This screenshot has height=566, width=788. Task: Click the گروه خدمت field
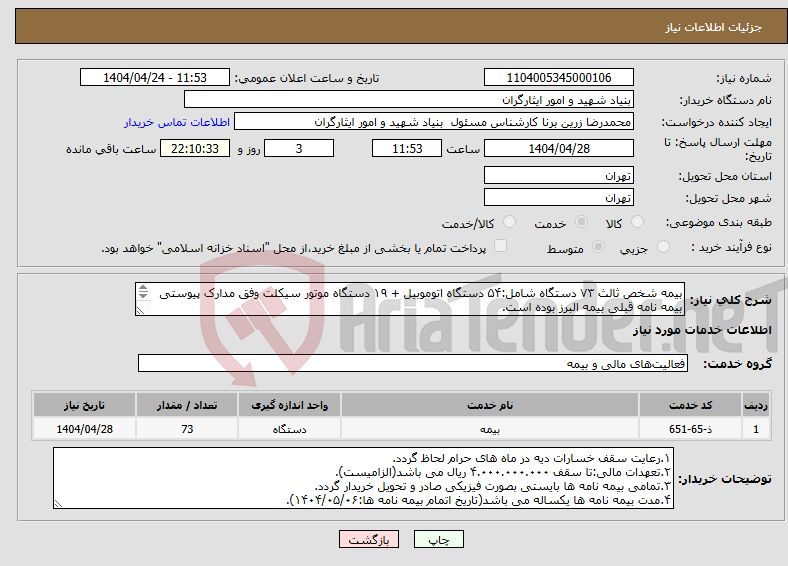click(413, 363)
